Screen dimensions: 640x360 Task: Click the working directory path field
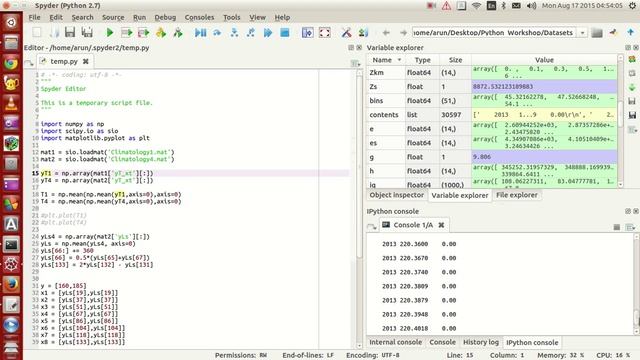coord(495,33)
